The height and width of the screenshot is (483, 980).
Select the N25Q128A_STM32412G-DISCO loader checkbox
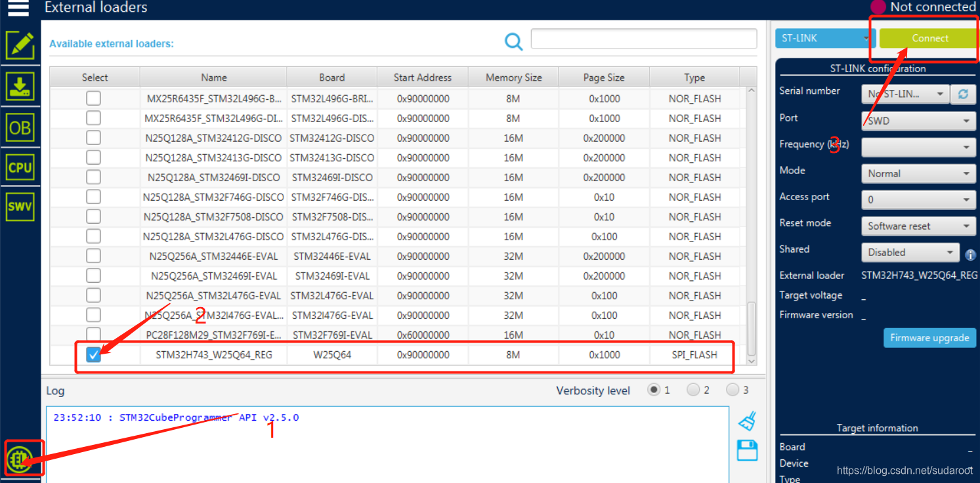click(94, 138)
